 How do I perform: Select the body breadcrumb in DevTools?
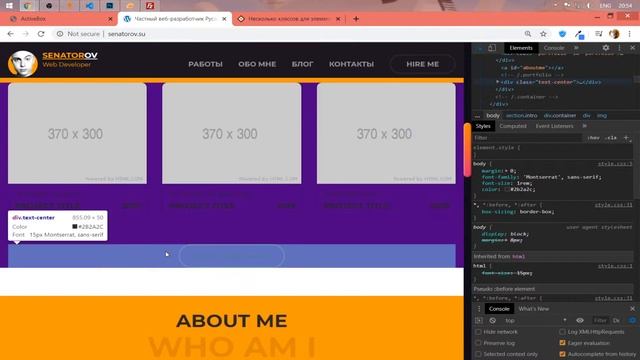tap(493, 116)
